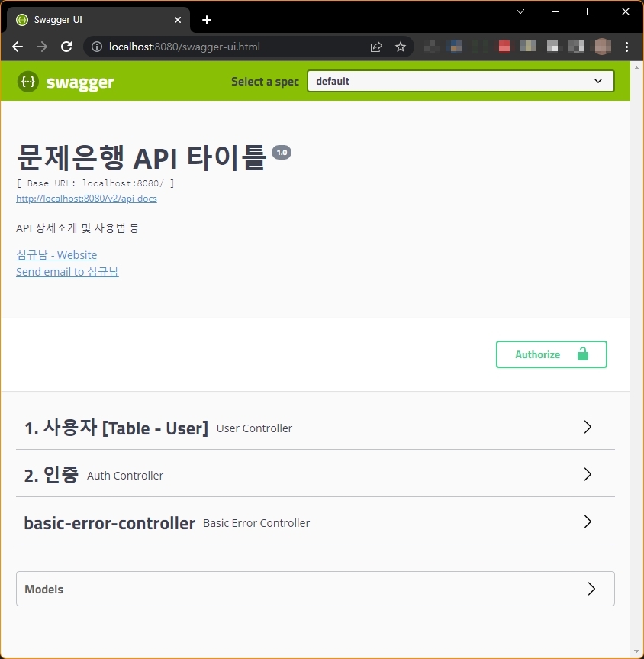Viewport: 644px width, 659px height.
Task: Bookmark this page with the star icon
Action: 401,47
